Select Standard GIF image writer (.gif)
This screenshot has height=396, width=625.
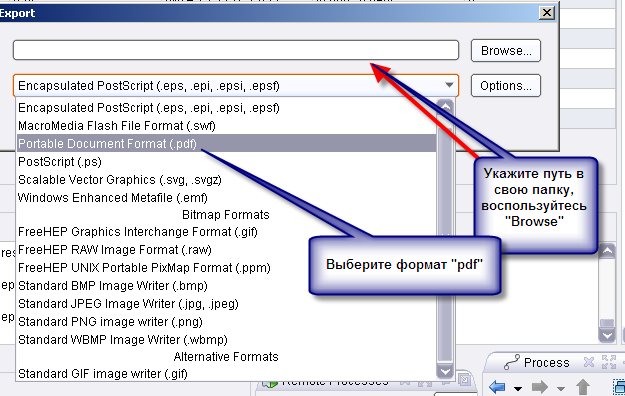[226, 374]
